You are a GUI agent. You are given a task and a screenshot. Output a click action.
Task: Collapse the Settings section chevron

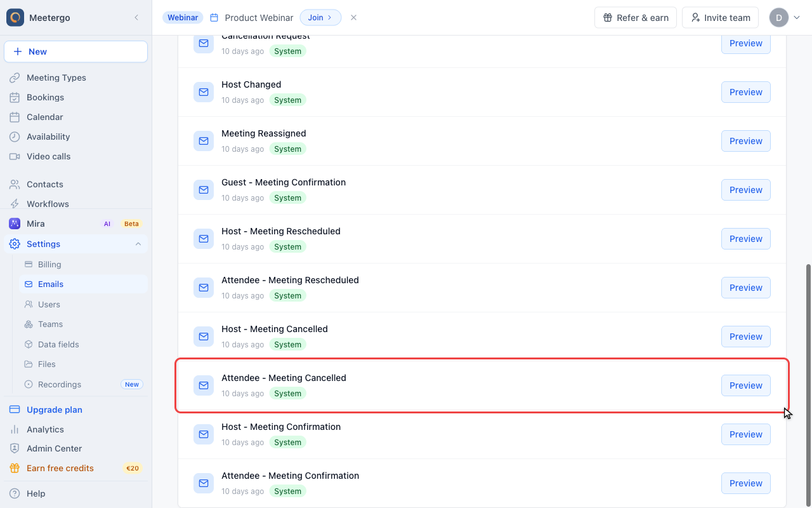click(x=138, y=244)
